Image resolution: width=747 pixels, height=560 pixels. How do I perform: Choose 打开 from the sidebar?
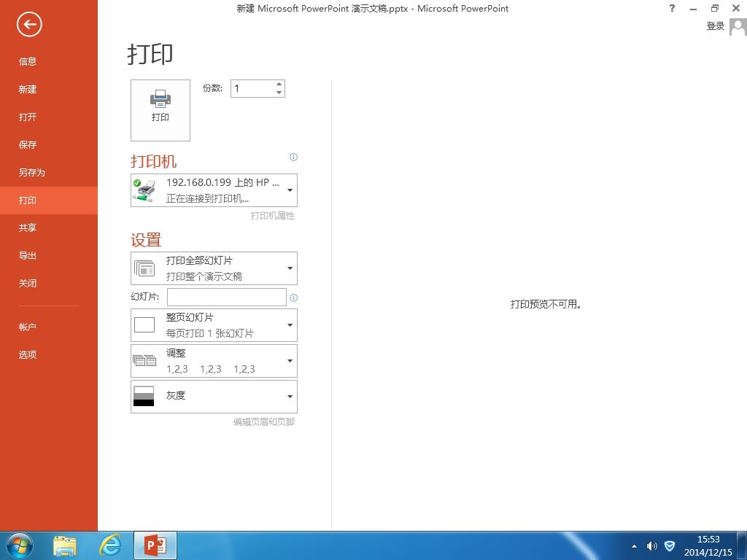tap(49, 117)
